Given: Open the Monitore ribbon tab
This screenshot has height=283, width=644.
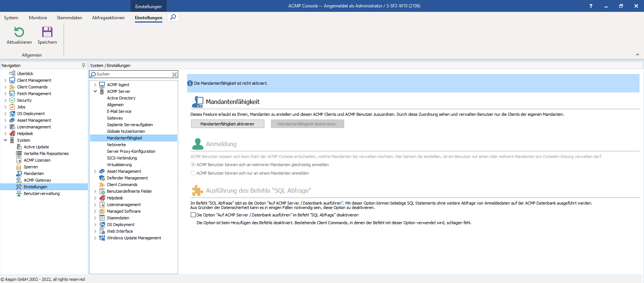Looking at the screenshot, I should (x=38, y=18).
